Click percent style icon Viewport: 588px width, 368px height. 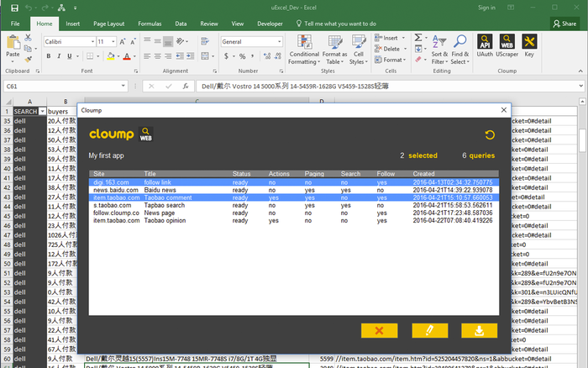[x=242, y=56]
